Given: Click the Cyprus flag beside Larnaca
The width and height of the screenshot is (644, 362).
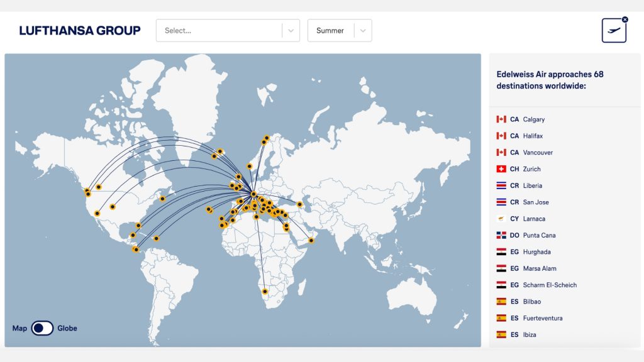Looking at the screenshot, I should pos(501,218).
